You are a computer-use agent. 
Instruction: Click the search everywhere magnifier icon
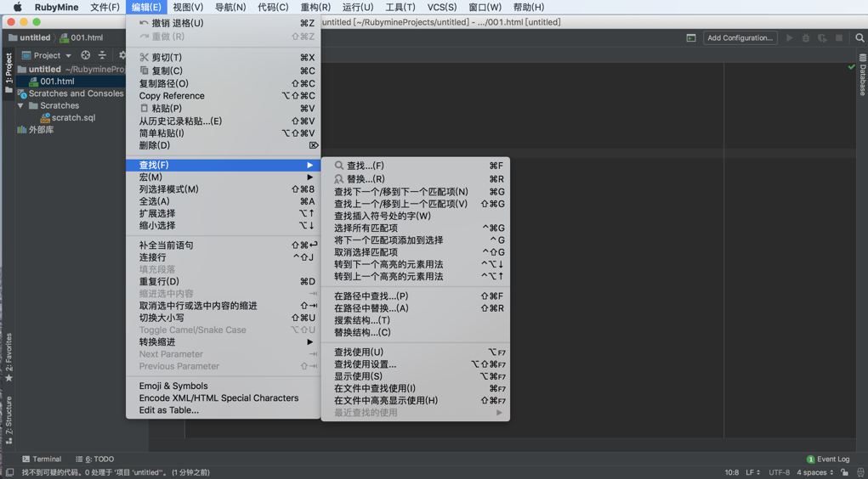[x=859, y=37]
